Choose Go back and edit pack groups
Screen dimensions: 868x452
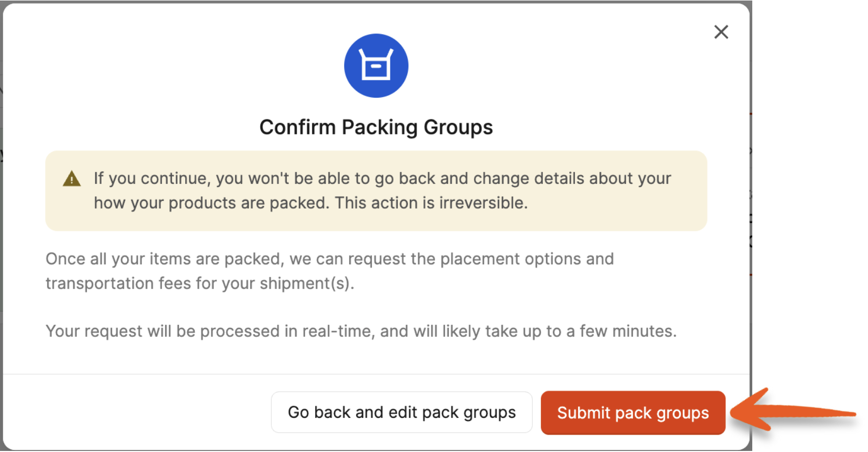point(401,412)
